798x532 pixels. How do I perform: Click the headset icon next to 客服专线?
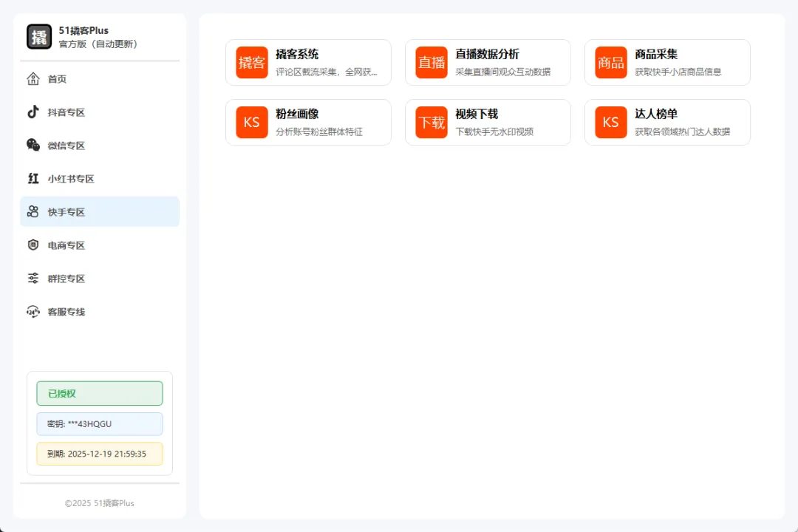pos(33,311)
